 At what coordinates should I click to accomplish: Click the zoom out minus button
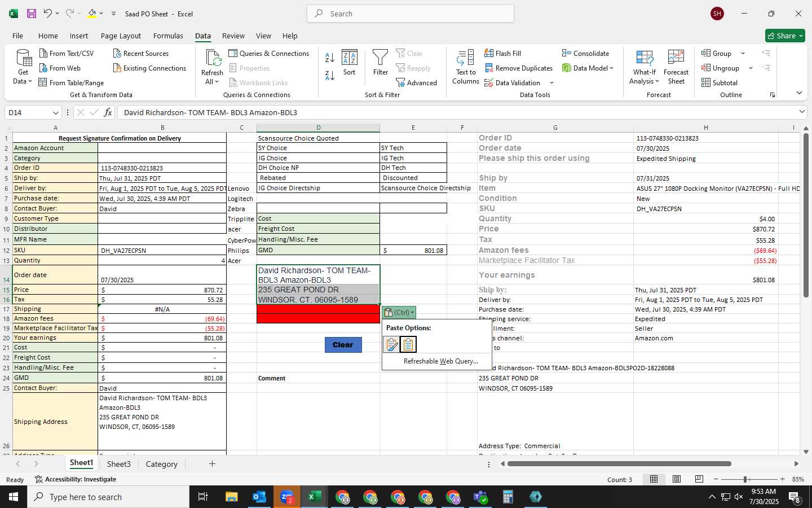coord(716,479)
